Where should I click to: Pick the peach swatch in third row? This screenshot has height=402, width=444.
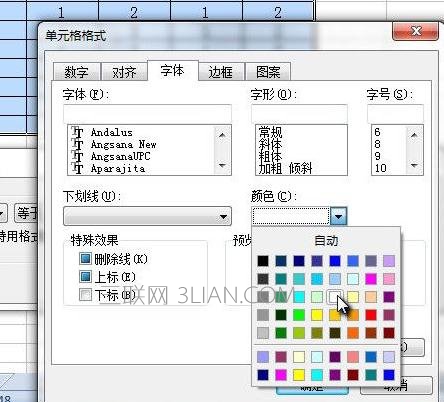click(x=371, y=297)
